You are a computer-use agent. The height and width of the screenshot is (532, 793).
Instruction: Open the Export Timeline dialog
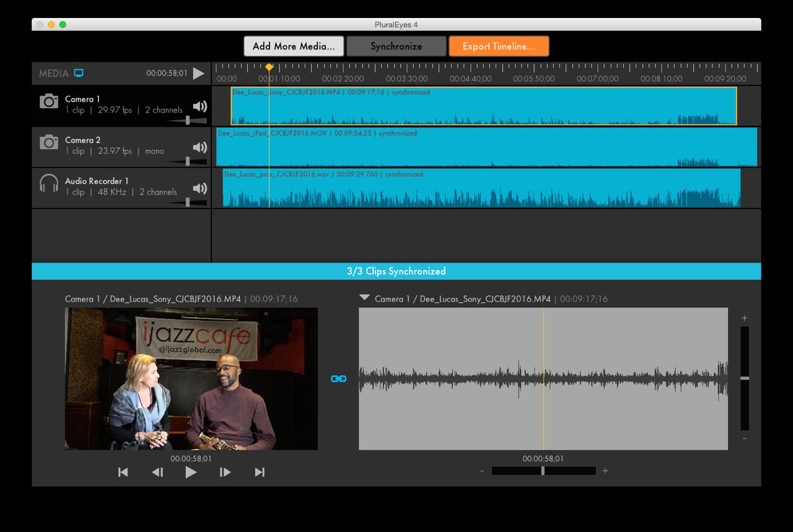499,46
